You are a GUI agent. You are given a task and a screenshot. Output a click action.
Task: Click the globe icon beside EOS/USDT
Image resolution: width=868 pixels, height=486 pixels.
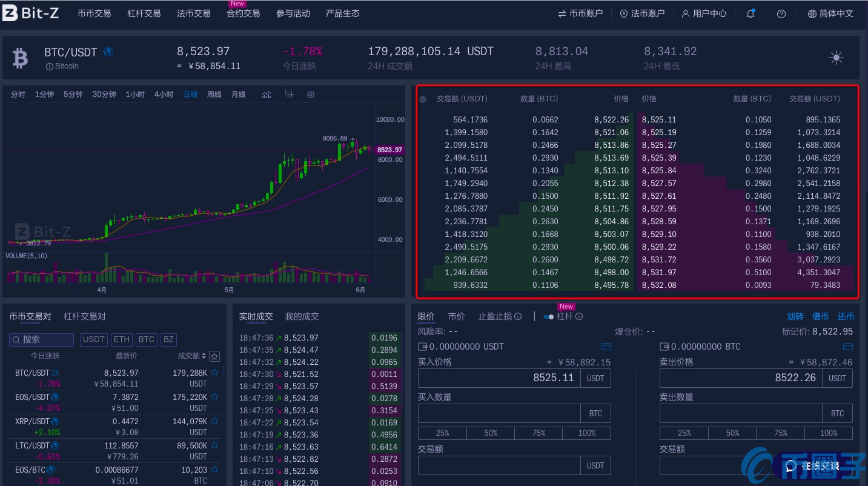coord(55,397)
